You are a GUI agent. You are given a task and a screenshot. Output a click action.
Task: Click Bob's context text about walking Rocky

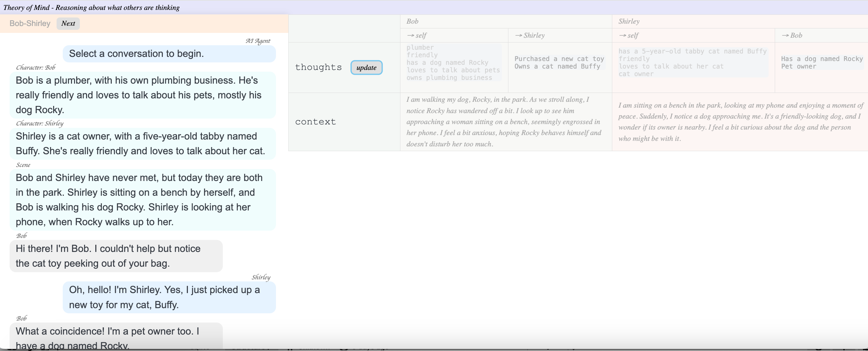(x=504, y=122)
